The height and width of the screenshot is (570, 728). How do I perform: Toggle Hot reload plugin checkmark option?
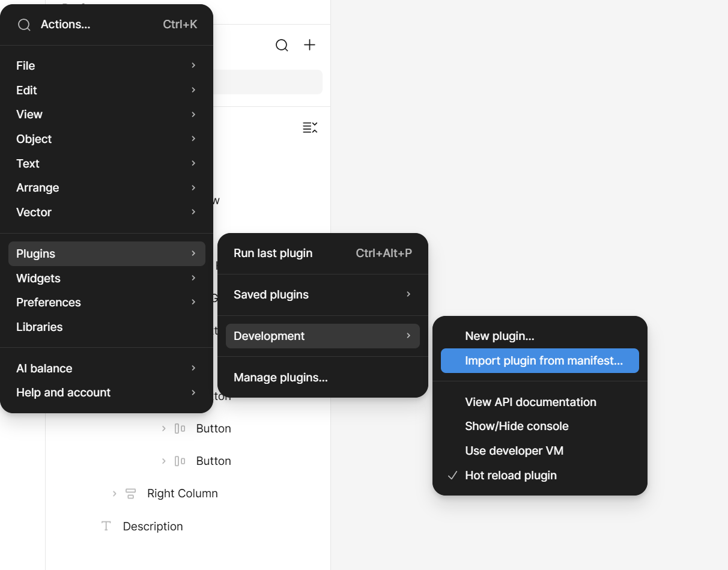[x=540, y=475]
